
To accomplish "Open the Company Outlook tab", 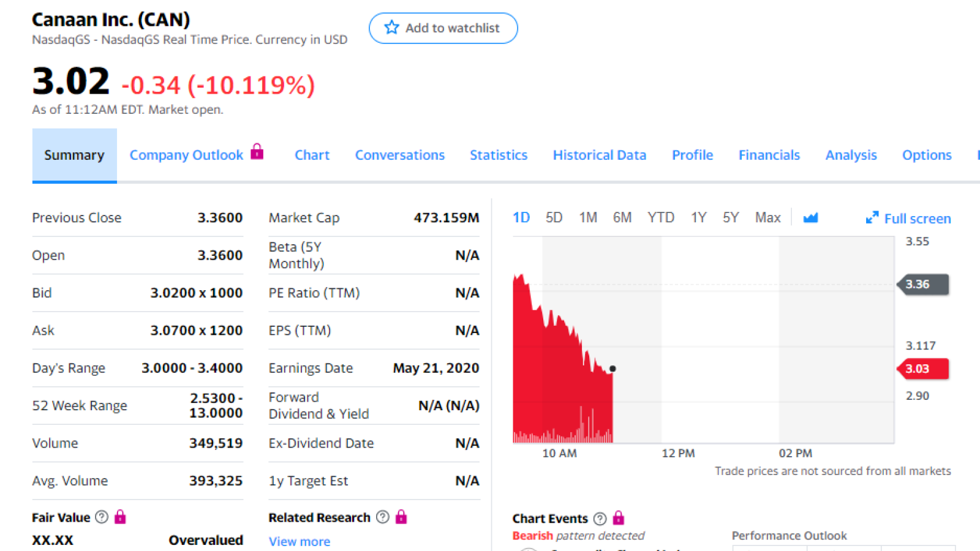I will click(186, 156).
